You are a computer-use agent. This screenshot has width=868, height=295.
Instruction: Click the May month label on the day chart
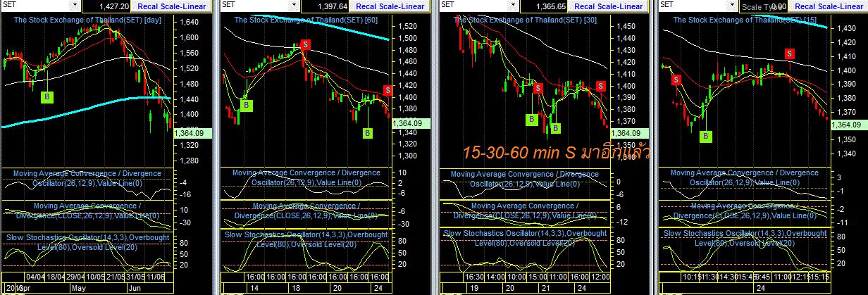77,289
